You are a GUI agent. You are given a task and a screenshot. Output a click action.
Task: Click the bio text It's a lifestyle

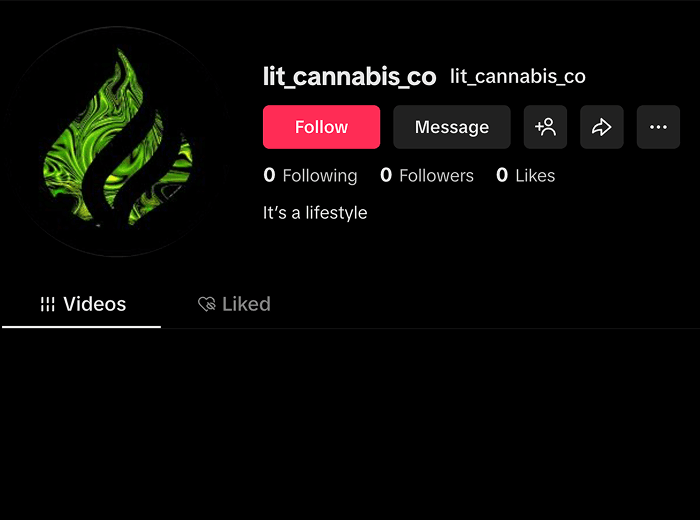point(315,213)
